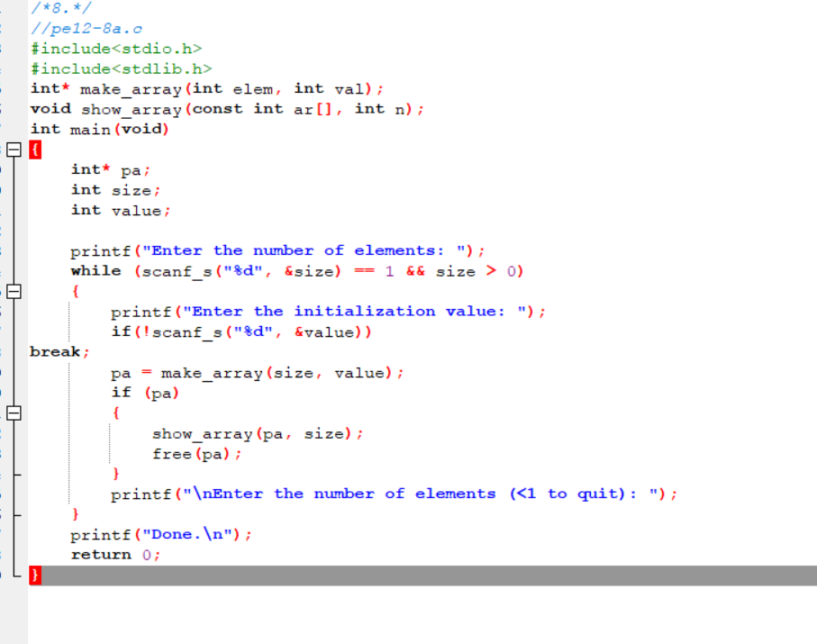The width and height of the screenshot is (817, 644).
Task: Click the int main(void) line
Action: [x=99, y=129]
